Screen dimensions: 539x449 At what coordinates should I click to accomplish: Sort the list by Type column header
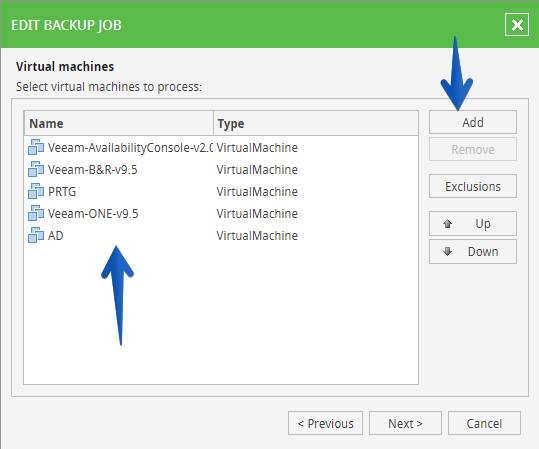[x=316, y=123]
